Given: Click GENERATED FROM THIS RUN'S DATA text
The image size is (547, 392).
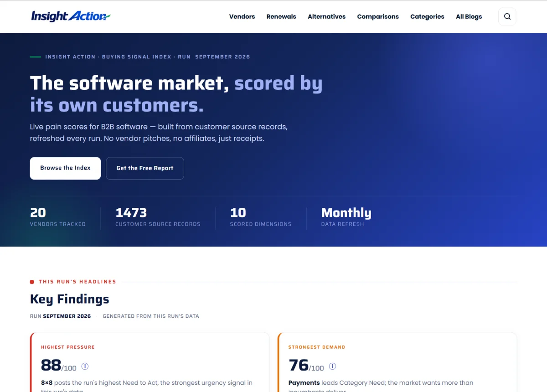Looking at the screenshot, I should (x=151, y=316).
